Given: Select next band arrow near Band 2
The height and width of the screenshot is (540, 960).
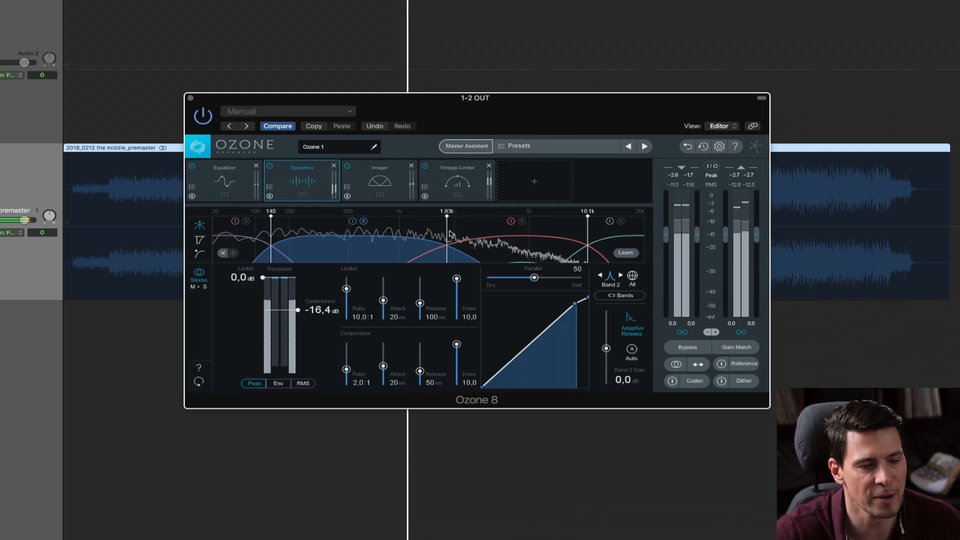Looking at the screenshot, I should coord(620,275).
